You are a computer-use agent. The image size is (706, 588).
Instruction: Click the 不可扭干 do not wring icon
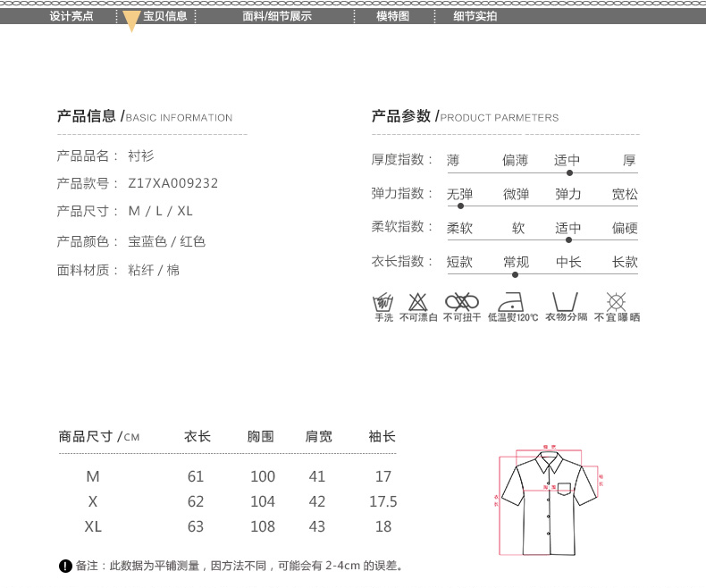coord(461,301)
